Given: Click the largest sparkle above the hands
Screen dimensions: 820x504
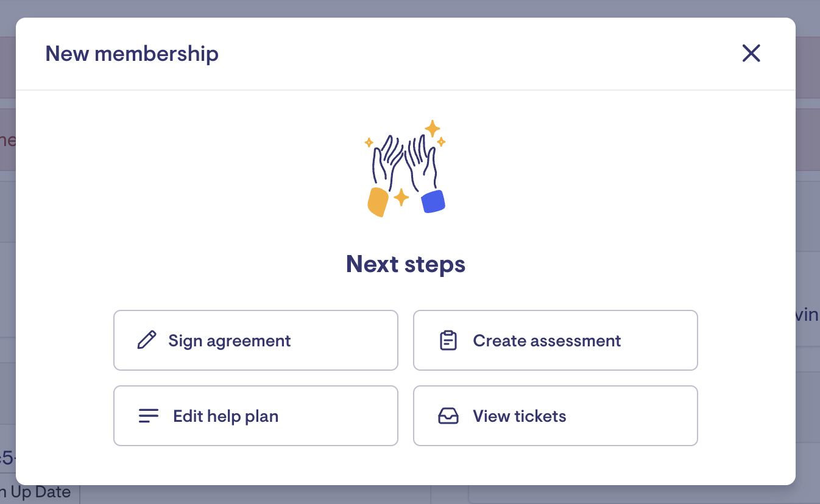Looking at the screenshot, I should 433,128.
